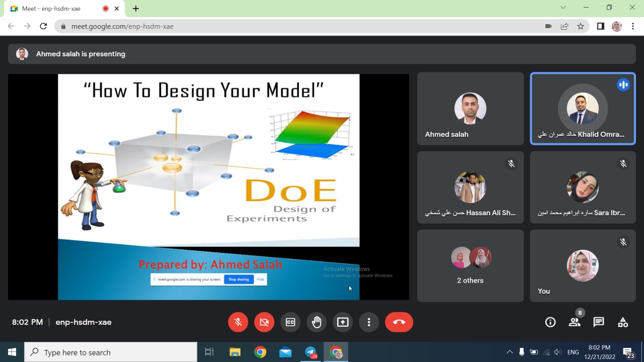Select the Meet browser tab
The height and width of the screenshot is (362, 644).
[55, 8]
